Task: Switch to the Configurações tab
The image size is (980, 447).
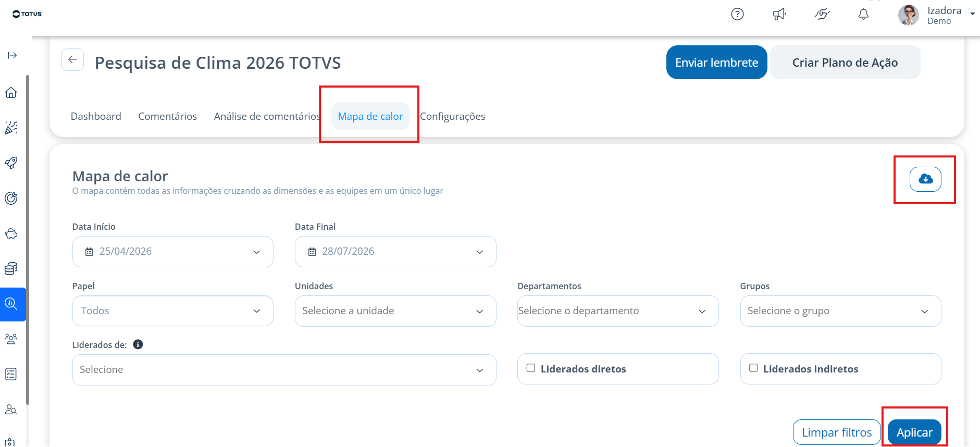Action: [453, 116]
